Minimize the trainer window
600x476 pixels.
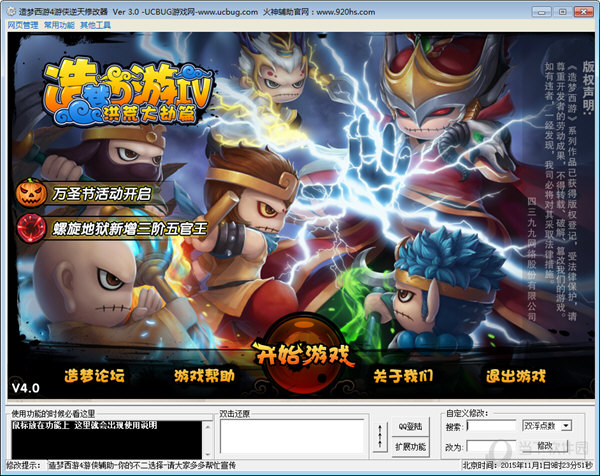point(542,12)
